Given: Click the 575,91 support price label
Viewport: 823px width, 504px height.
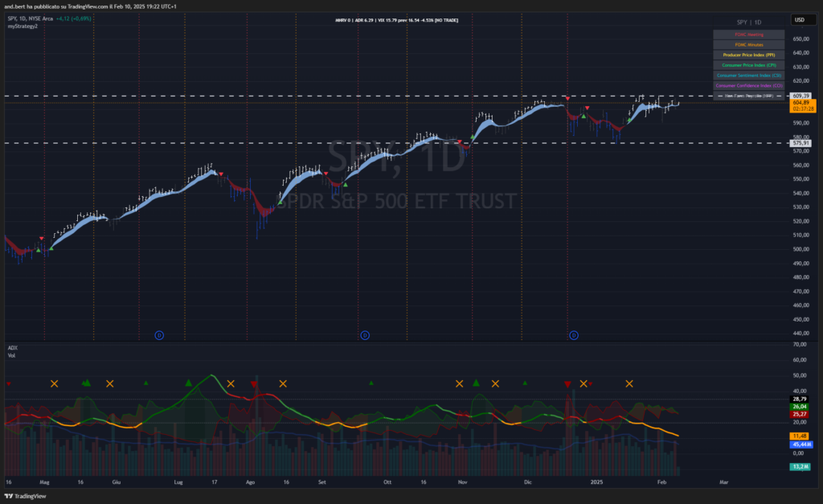Looking at the screenshot, I should [800, 143].
